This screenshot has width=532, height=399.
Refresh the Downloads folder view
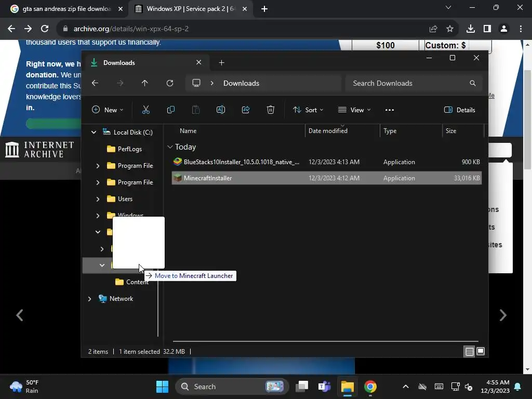[170, 83]
